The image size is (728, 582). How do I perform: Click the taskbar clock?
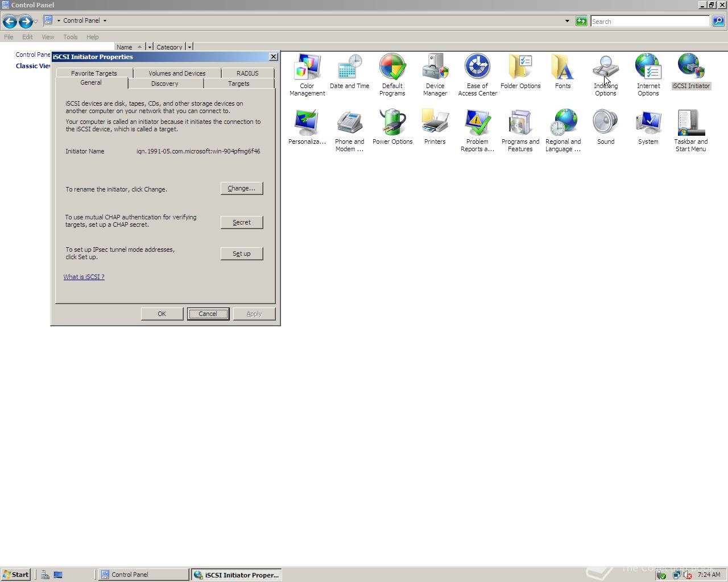click(x=709, y=575)
